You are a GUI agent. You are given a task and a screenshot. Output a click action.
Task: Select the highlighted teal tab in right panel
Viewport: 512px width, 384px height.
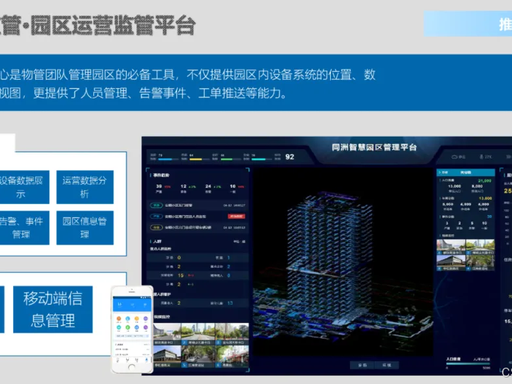click(466, 172)
